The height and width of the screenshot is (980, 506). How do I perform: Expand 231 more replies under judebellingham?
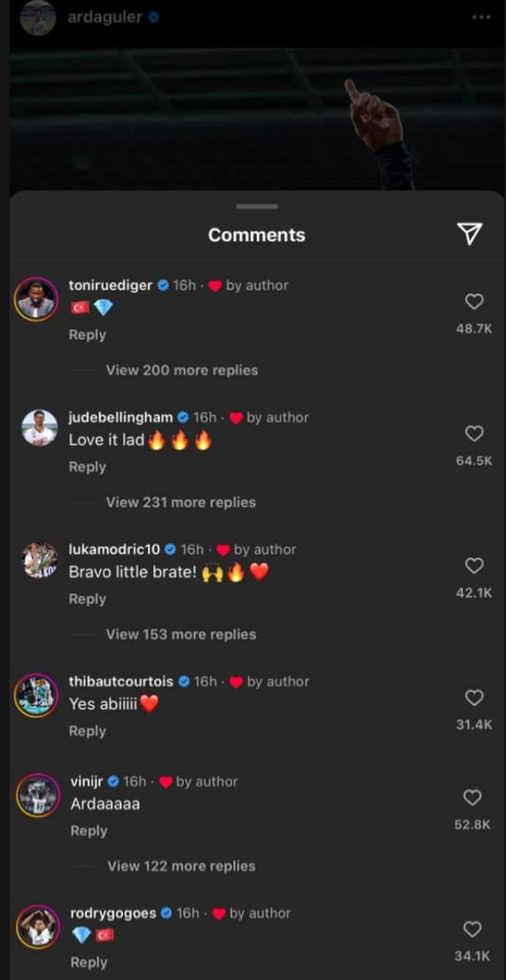pyautogui.click(x=181, y=503)
